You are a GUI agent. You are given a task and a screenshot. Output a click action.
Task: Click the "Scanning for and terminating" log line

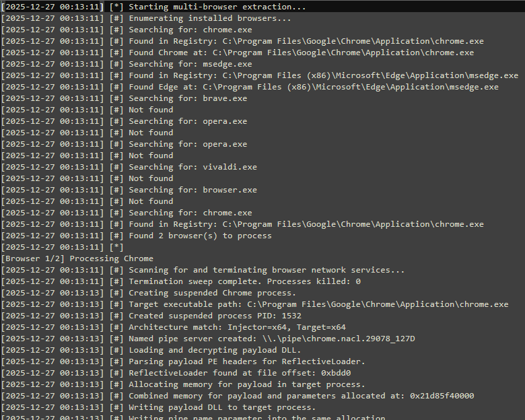tap(267, 270)
